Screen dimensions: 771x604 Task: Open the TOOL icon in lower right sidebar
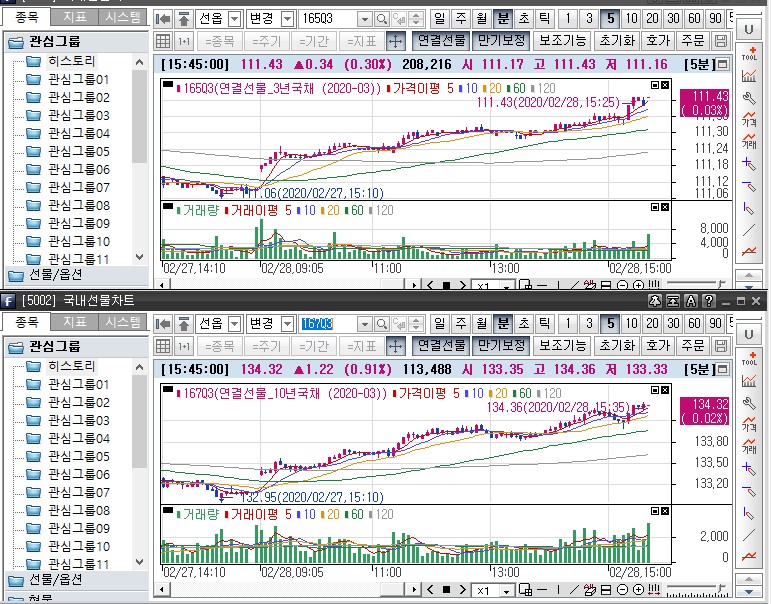[x=750, y=359]
